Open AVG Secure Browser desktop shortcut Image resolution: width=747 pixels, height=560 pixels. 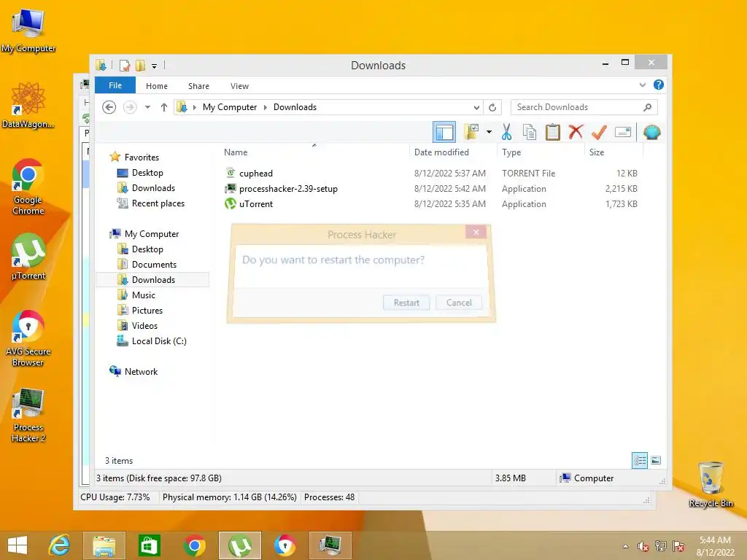[28, 338]
